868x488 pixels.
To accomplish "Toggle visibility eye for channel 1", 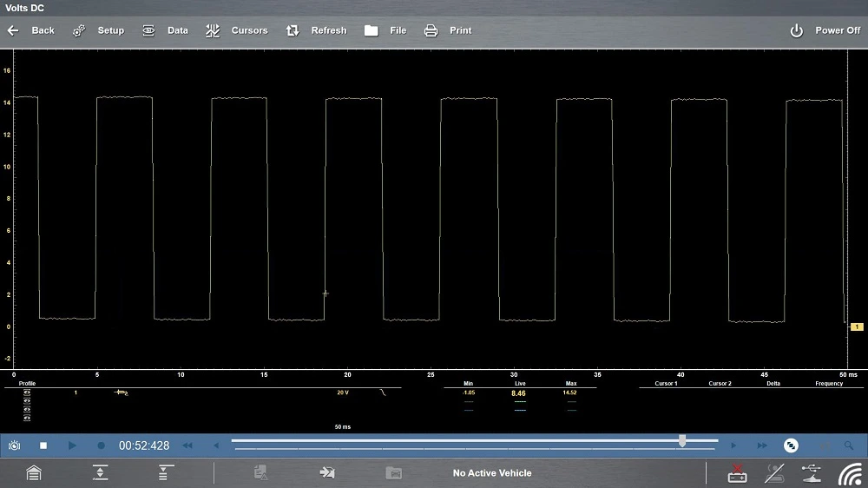I will click(26, 392).
